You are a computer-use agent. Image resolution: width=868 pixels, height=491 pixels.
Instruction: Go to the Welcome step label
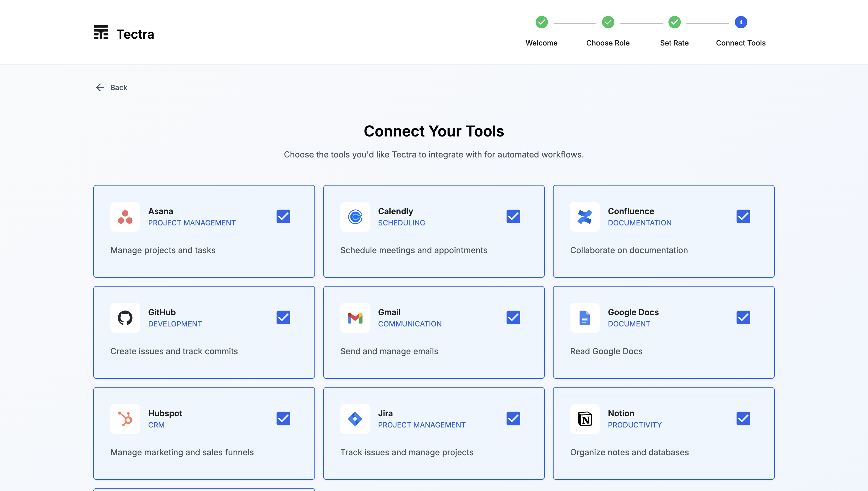pyautogui.click(x=541, y=43)
